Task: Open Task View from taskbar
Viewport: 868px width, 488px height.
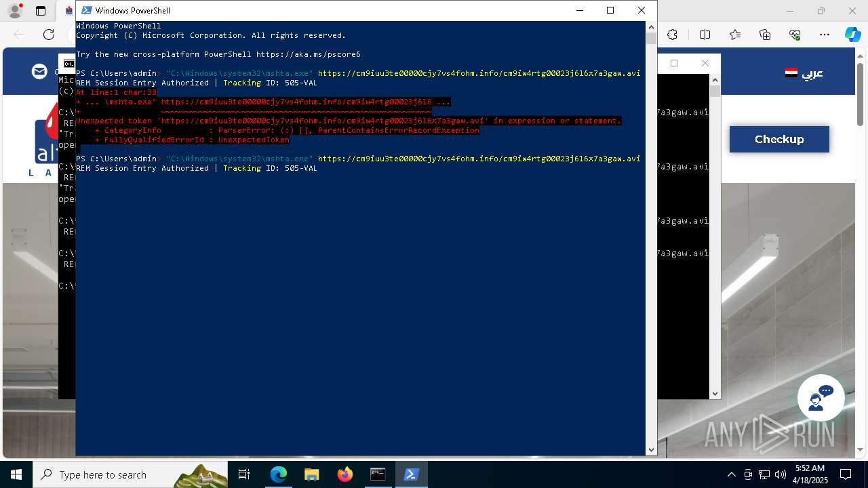Action: [244, 474]
